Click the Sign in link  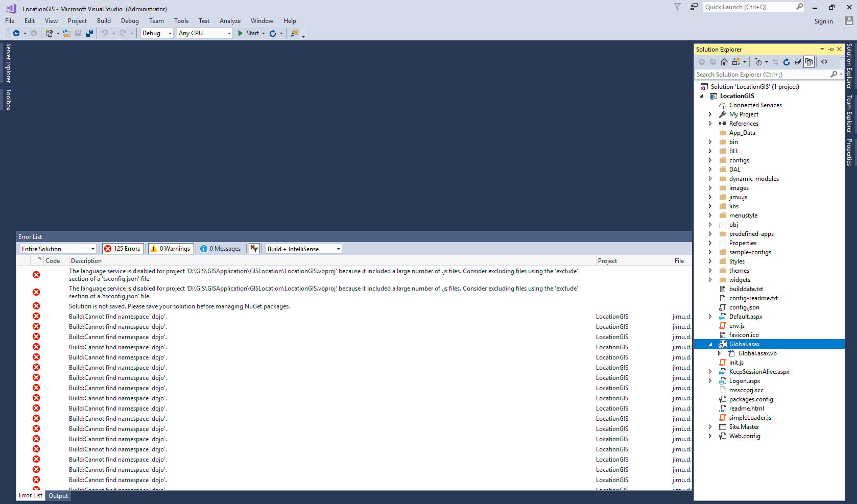[x=823, y=21]
